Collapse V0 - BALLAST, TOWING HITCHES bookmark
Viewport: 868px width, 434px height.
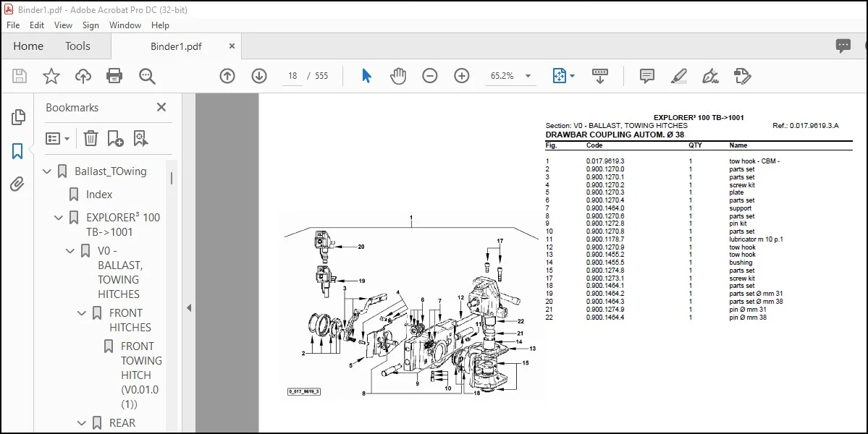(x=69, y=251)
